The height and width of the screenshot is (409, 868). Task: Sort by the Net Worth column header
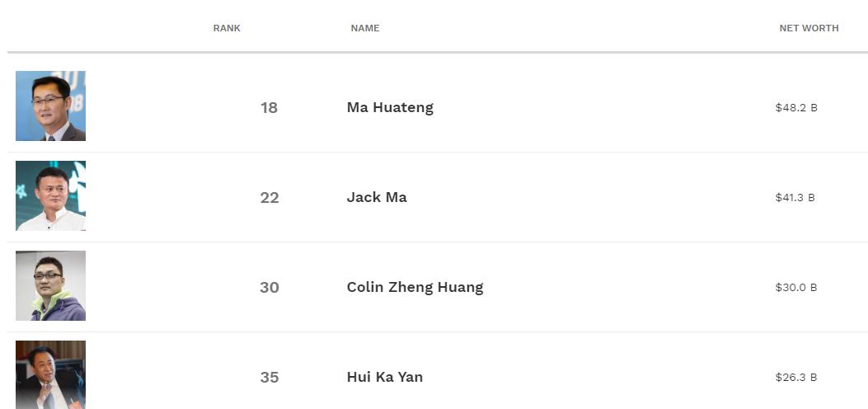809,28
